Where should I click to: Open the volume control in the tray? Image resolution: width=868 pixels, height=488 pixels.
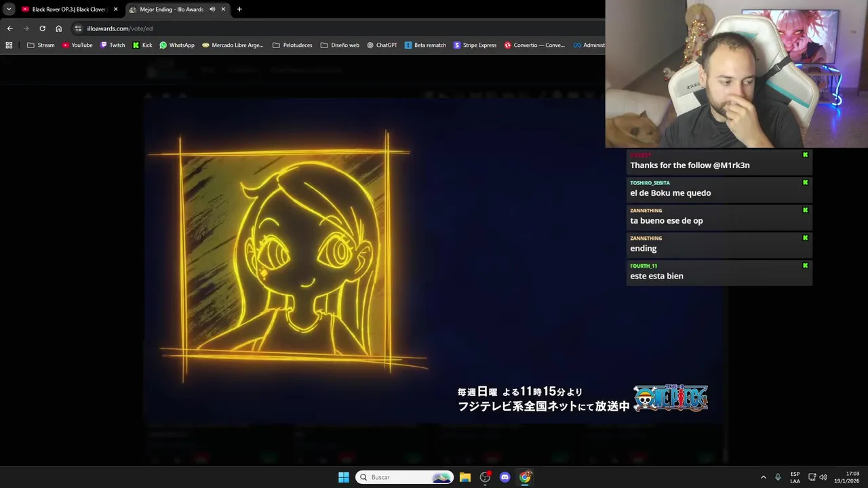click(823, 477)
